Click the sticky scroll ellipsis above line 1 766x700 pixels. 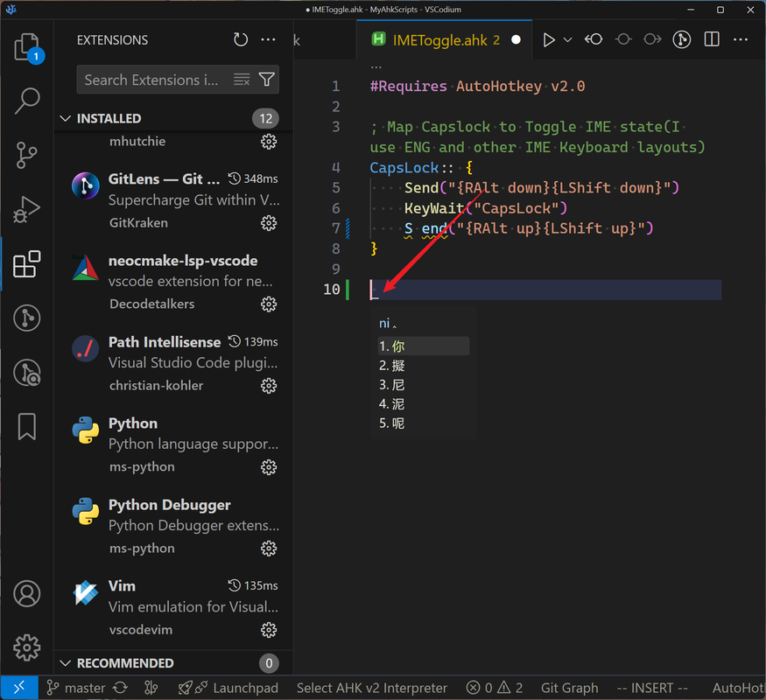(x=376, y=67)
